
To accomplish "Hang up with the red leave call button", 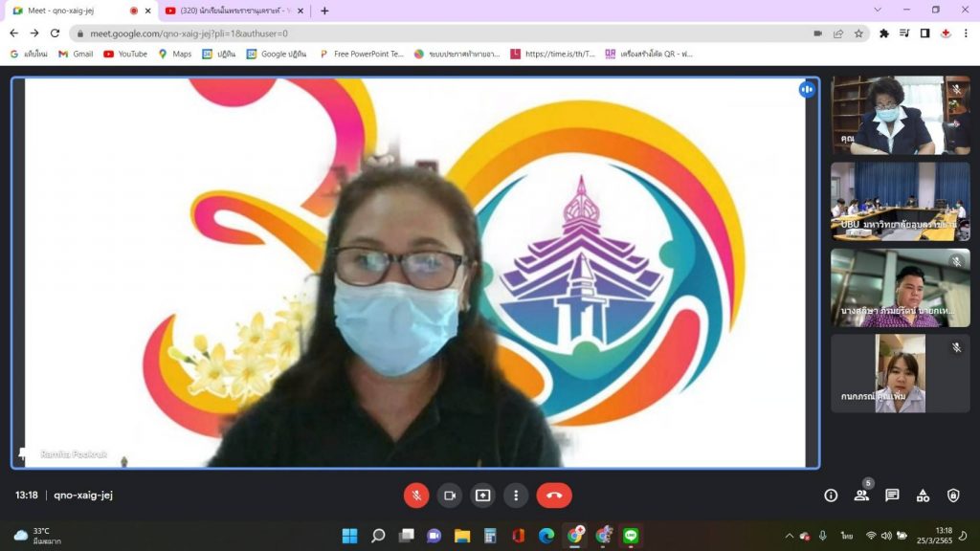I will point(554,496).
